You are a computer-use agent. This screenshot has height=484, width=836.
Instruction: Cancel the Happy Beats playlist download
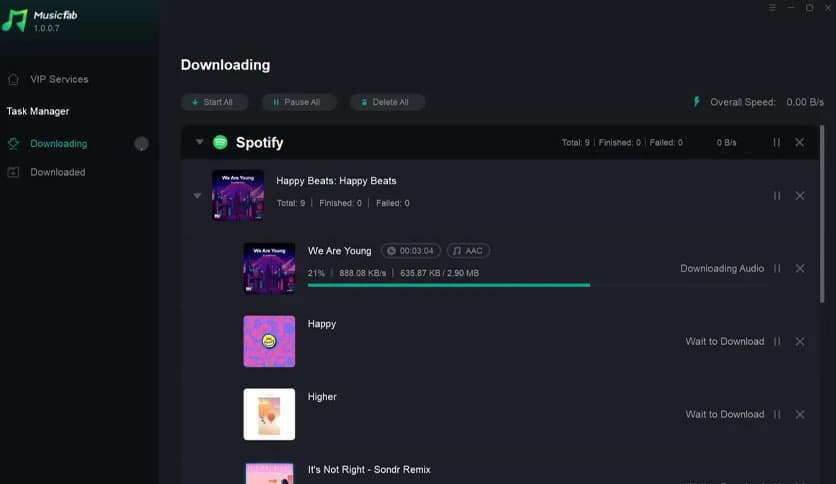pos(800,196)
